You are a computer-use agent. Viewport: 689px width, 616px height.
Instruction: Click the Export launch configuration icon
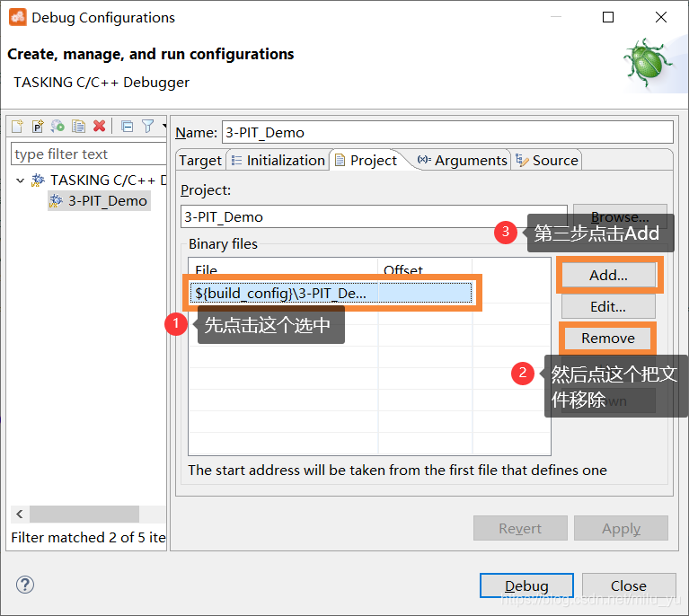(x=57, y=127)
